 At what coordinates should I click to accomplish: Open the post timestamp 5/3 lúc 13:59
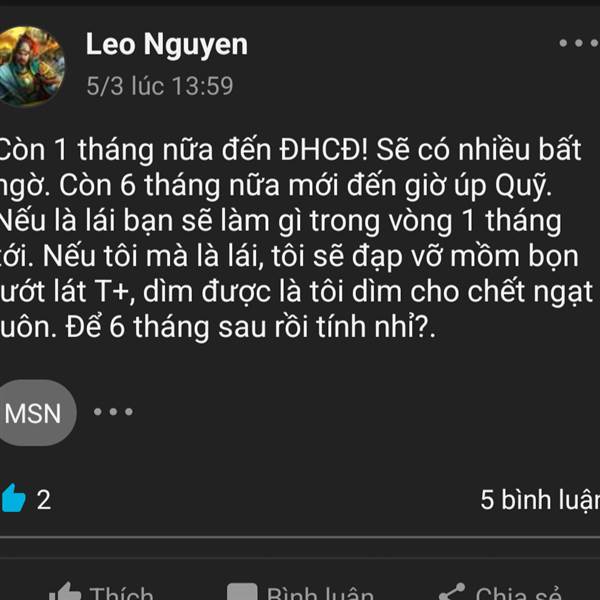click(x=160, y=86)
